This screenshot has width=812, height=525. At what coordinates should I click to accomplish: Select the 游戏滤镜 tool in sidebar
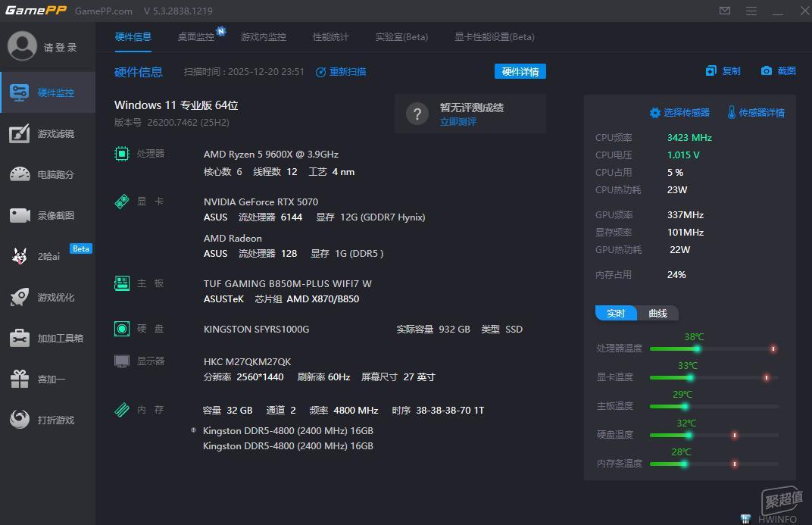pos(48,133)
